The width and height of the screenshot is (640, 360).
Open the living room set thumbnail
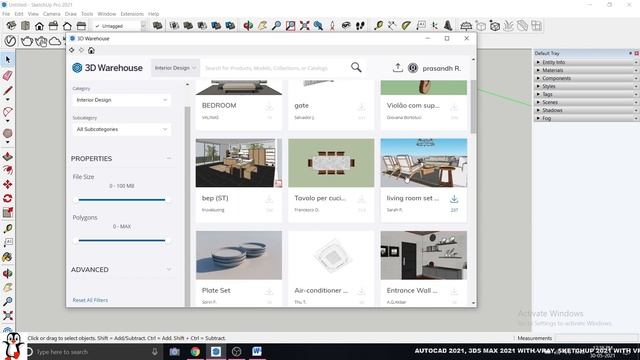(x=424, y=163)
